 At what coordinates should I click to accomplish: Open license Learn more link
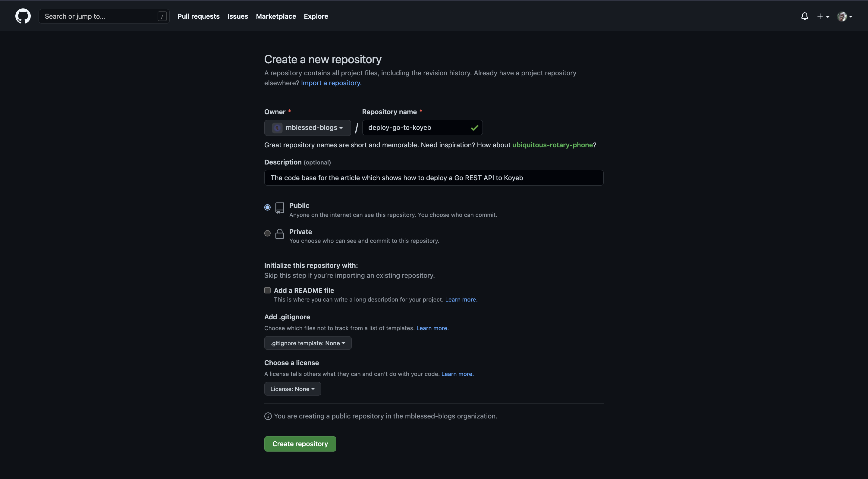457,374
